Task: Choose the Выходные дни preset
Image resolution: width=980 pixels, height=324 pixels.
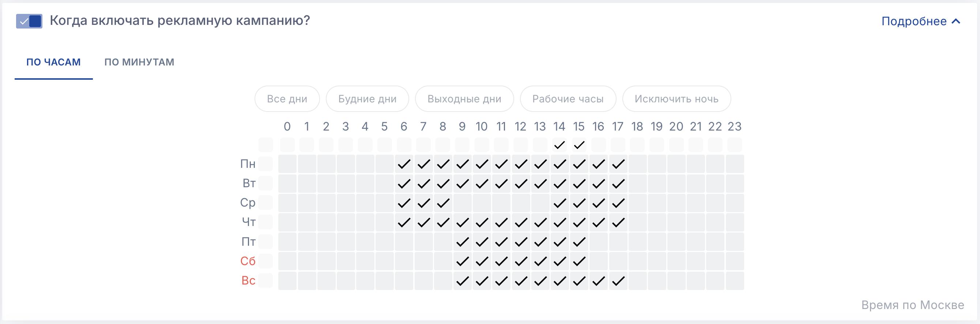Action: (464, 99)
